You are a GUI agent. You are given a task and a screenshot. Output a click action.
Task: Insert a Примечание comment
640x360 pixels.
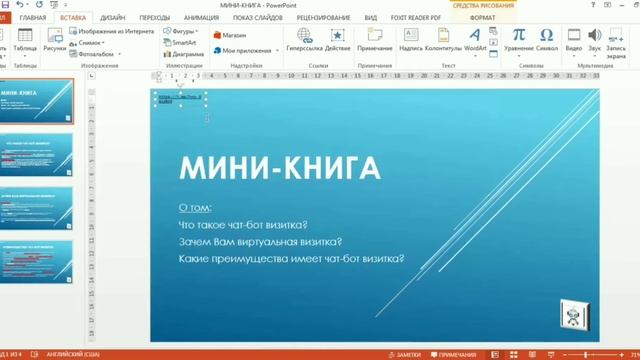coord(374,40)
